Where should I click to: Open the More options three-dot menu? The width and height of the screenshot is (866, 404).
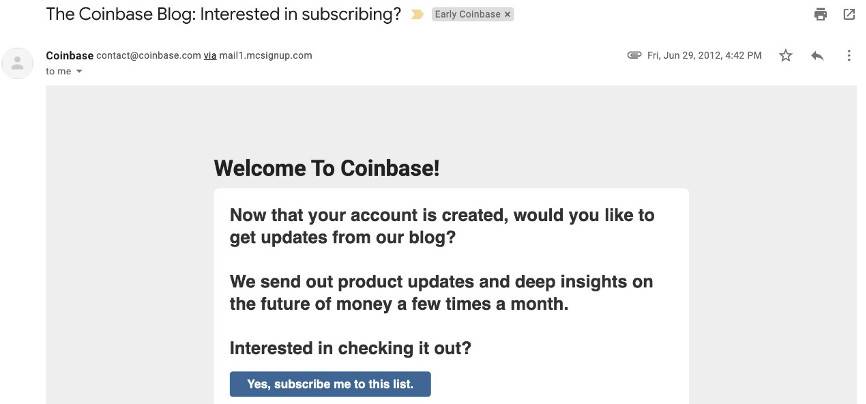847,56
